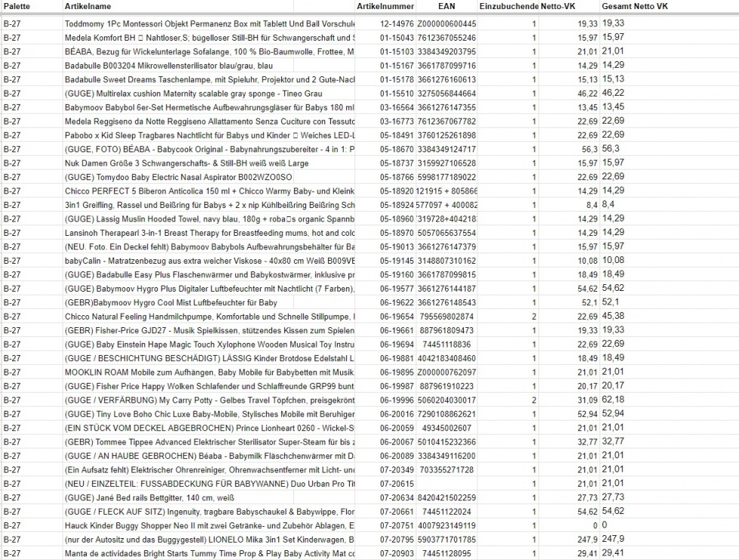739x560 pixels.
Task: Select the Badabulle Sweet Dreams Taschenlampe cell
Action: point(210,80)
